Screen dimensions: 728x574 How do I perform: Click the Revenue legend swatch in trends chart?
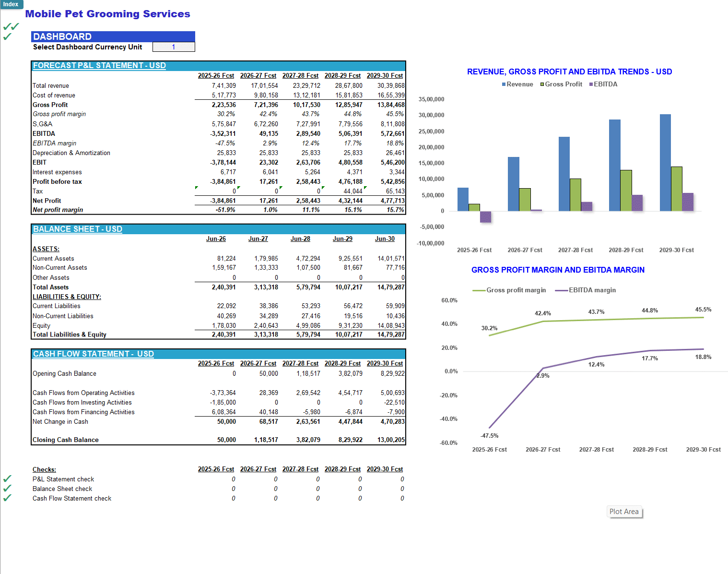point(504,84)
